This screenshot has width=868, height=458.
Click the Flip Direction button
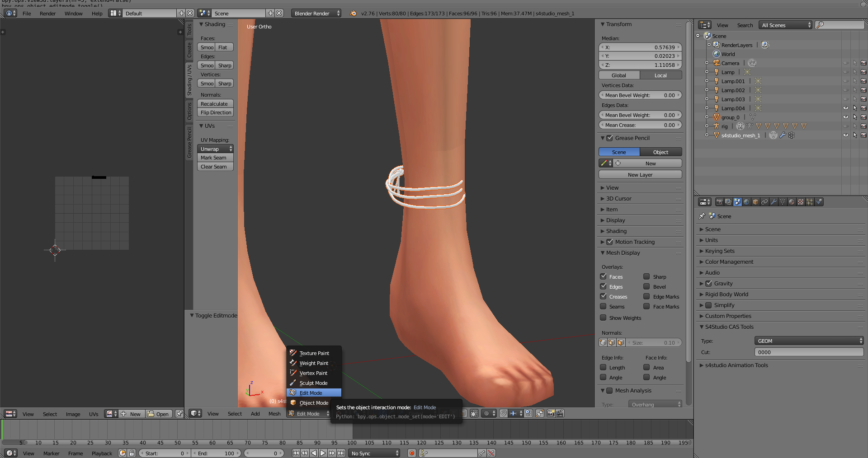coord(216,112)
